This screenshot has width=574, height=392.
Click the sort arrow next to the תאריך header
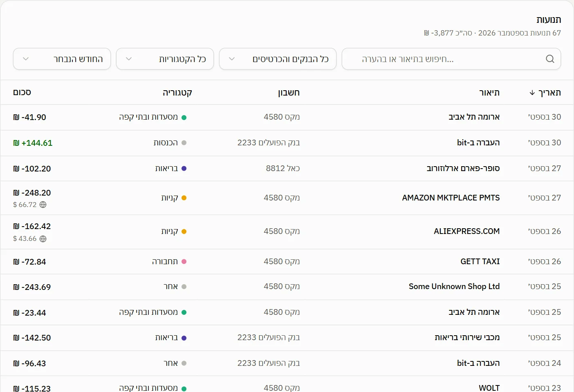point(532,93)
